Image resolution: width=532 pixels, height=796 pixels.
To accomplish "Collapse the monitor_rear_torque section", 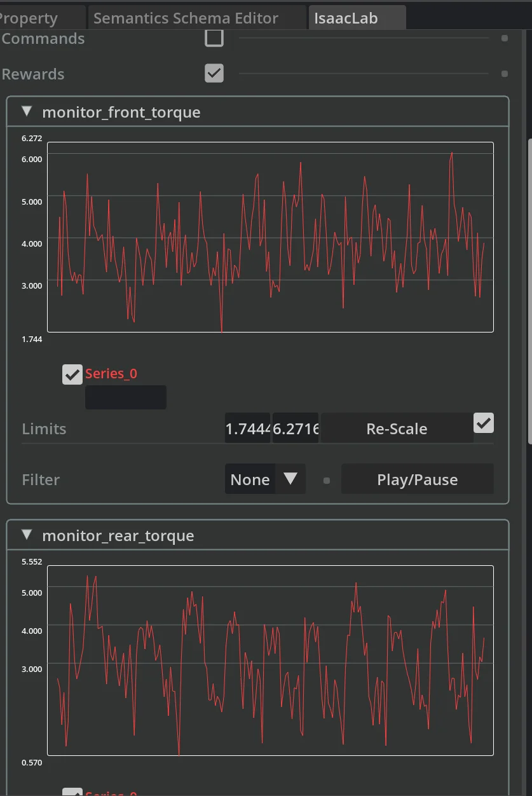I will point(27,535).
